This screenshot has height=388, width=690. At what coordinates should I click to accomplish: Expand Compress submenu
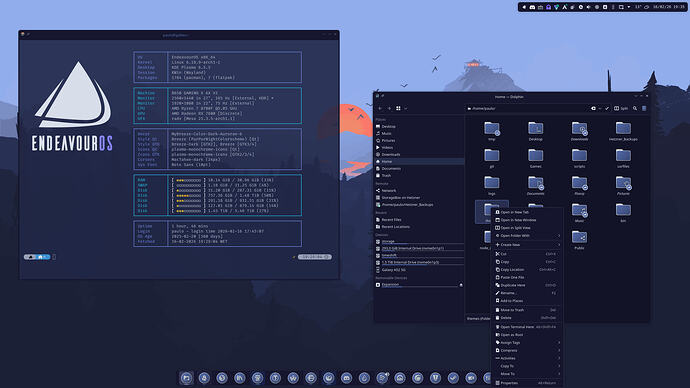tap(527, 351)
